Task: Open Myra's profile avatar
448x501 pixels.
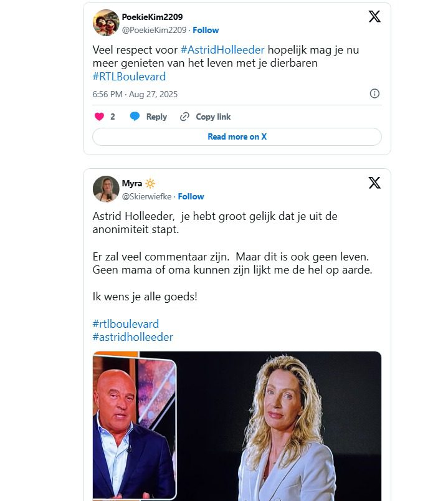Action: click(x=106, y=189)
